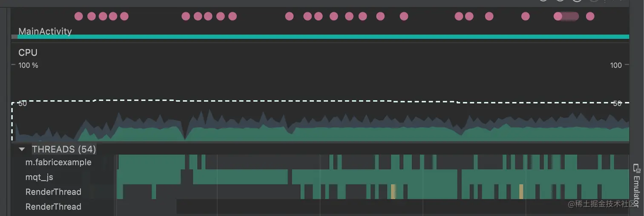
Task: Click the dark bar in lower RenderThread track
Action: pyautogui.click(x=403, y=207)
